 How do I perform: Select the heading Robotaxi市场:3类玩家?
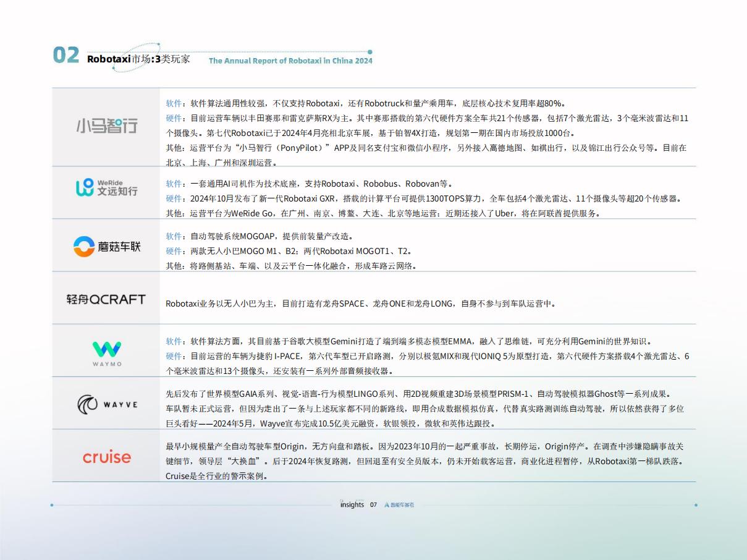[x=138, y=59]
